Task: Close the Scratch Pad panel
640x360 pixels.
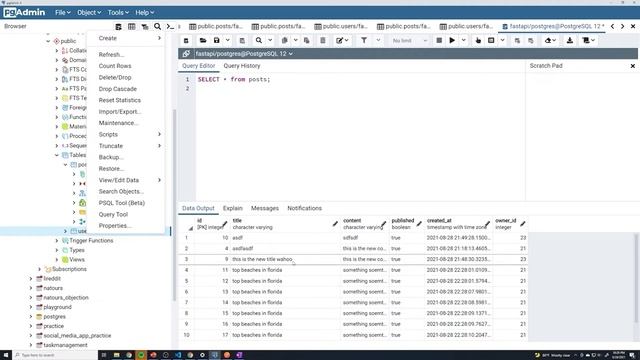Action: click(x=633, y=66)
